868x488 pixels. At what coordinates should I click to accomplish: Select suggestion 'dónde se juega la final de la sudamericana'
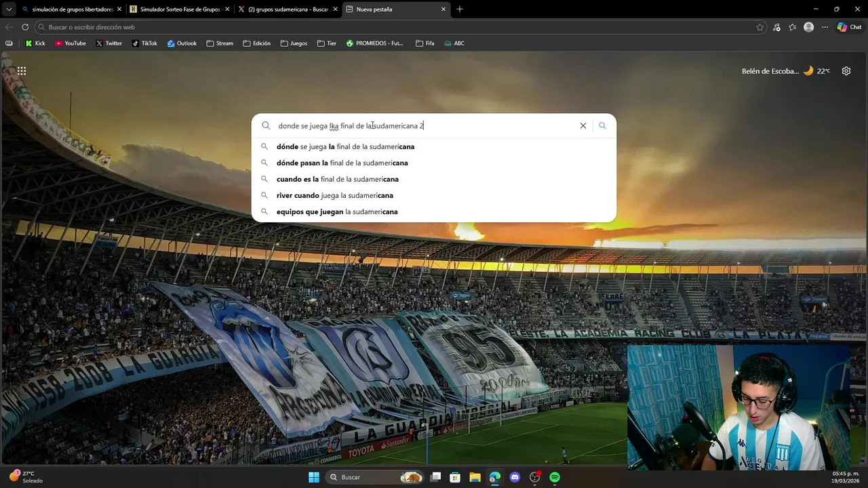[x=434, y=146]
